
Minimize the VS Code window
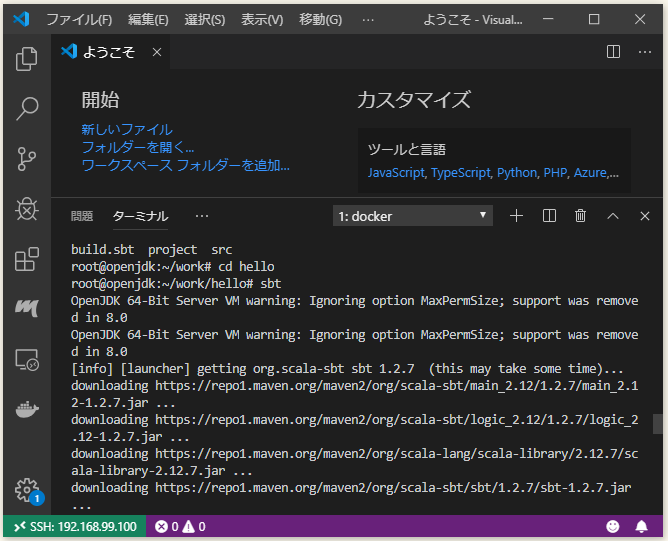click(548, 19)
